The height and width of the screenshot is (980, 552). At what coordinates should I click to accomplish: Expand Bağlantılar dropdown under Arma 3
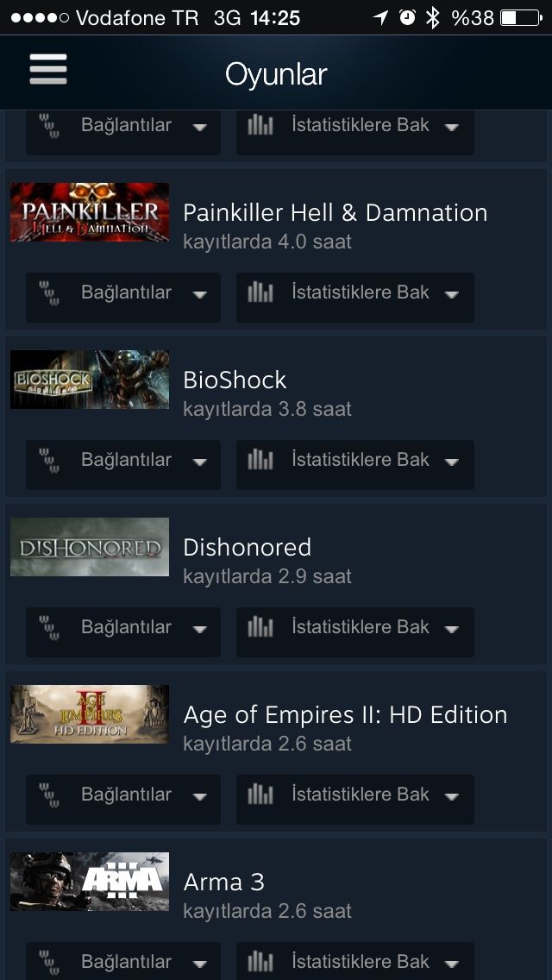(123, 961)
